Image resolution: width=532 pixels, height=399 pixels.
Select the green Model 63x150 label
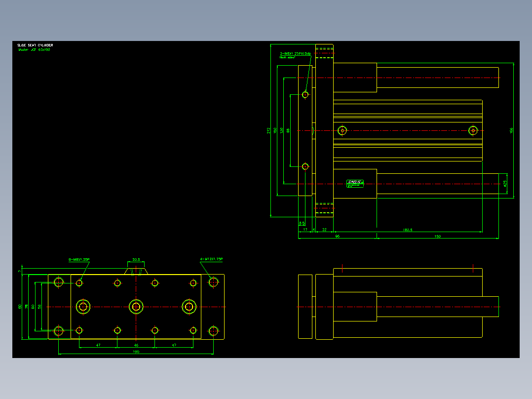(34, 49)
